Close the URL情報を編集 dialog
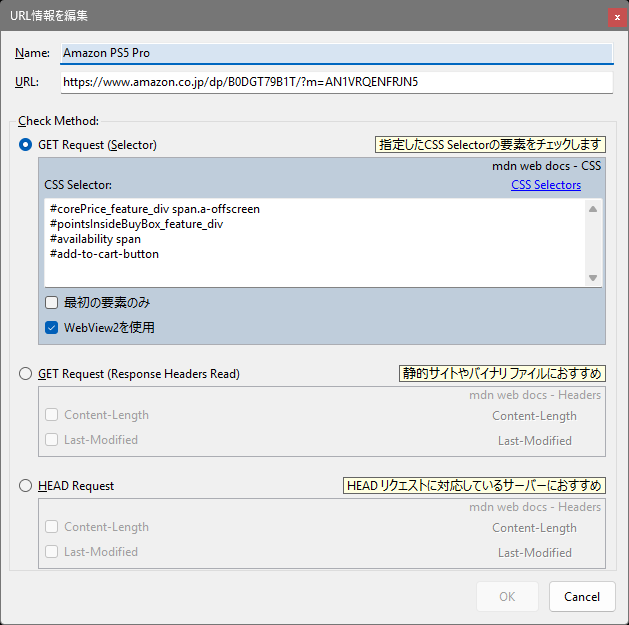This screenshot has height=625, width=629. click(617, 17)
